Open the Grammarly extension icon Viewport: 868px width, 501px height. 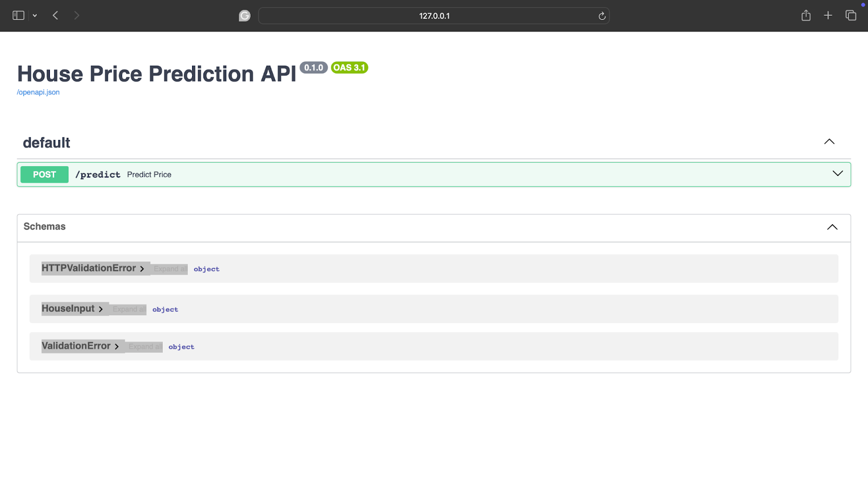tap(245, 16)
